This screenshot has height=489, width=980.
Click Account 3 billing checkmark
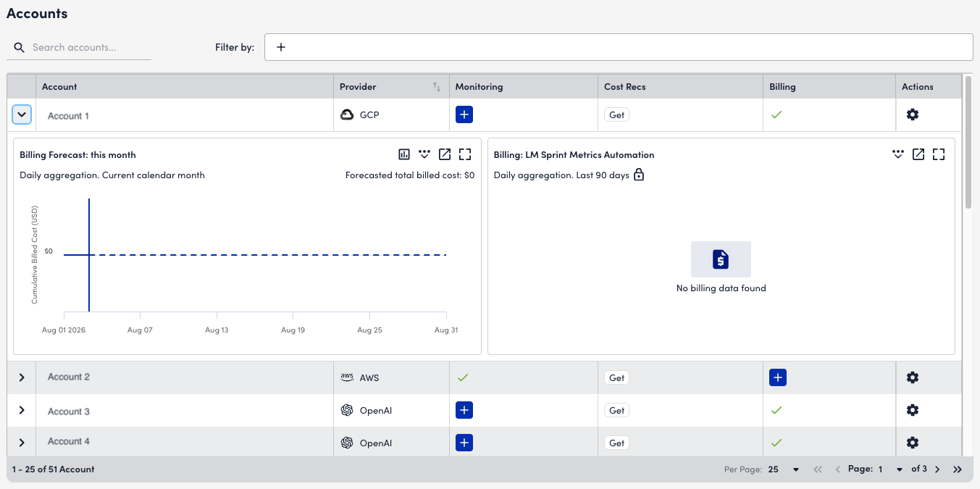pyautogui.click(x=776, y=410)
